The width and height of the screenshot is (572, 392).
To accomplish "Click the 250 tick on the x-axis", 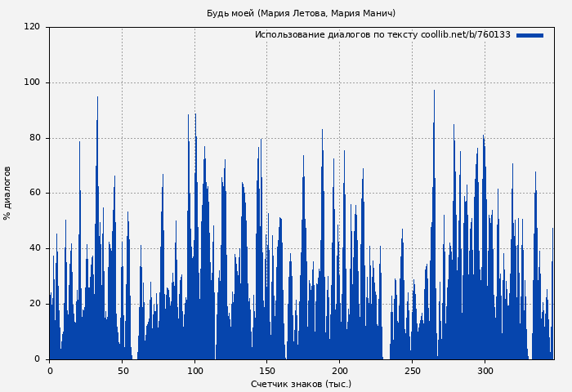I will (413, 371).
